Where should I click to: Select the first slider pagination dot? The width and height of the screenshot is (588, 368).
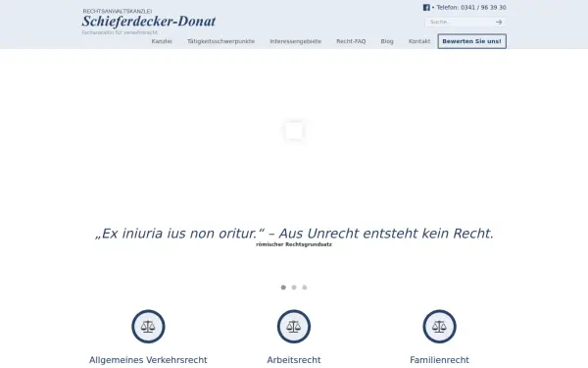(283, 288)
